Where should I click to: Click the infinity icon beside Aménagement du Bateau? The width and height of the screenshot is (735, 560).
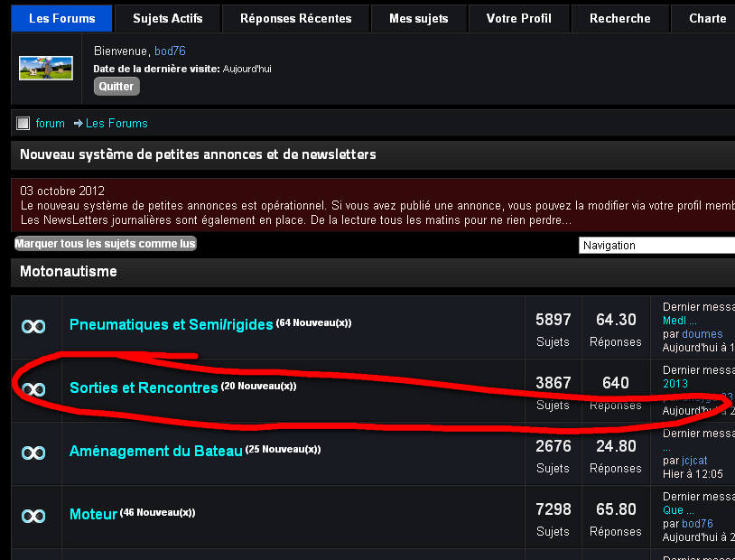pyautogui.click(x=33, y=453)
